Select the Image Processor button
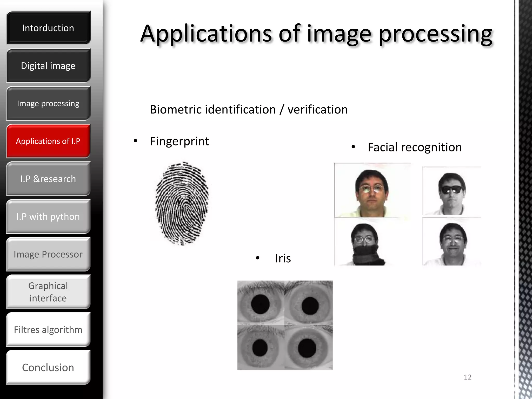The image size is (532, 399). tap(48, 254)
